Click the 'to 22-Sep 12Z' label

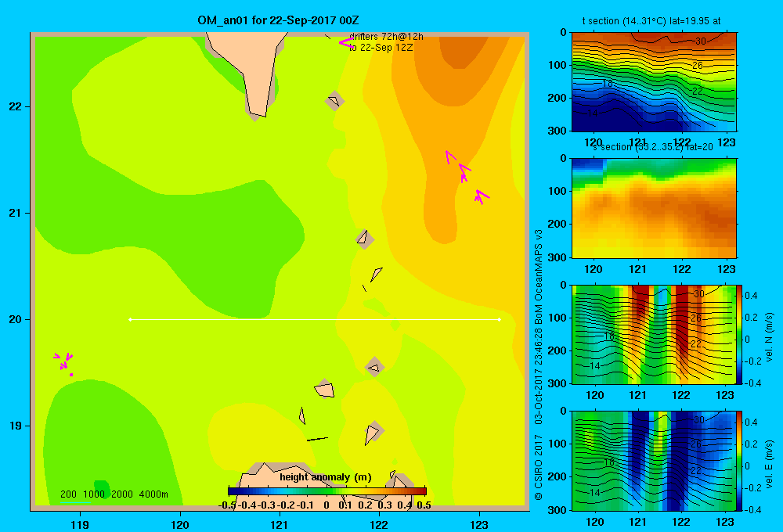pyautogui.click(x=381, y=48)
